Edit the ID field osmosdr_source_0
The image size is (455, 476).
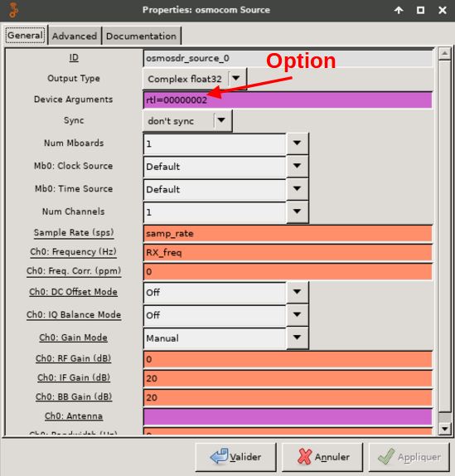click(x=288, y=58)
